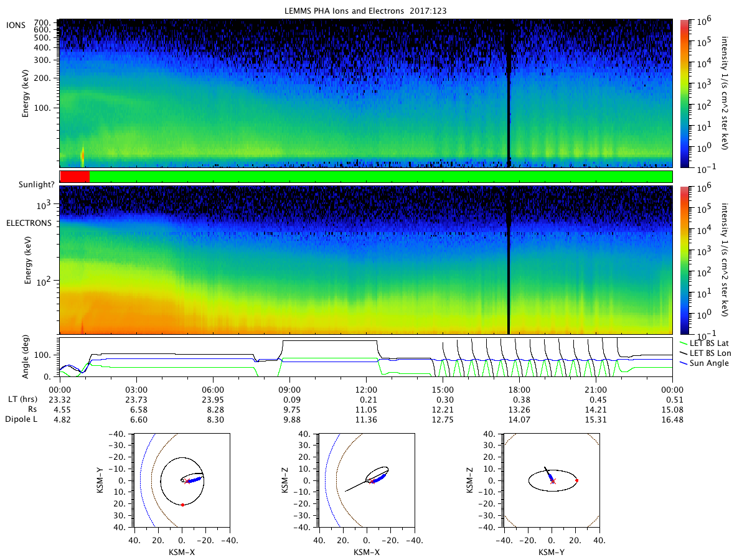The width and height of the screenshot is (747, 560).
Task: Click the plot title "LEMMS PHA Ions and Electrons 2017:123"
Action: 365,11
